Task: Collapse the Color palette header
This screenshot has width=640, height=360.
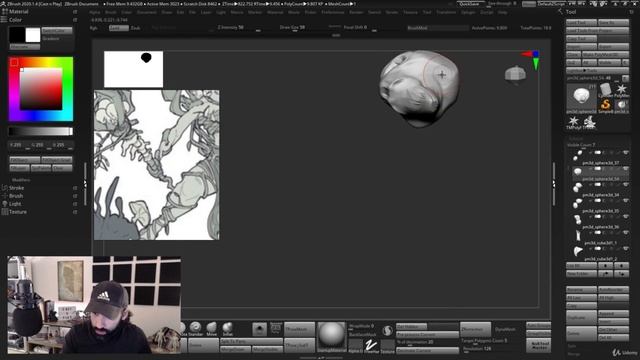Action: 15,20
